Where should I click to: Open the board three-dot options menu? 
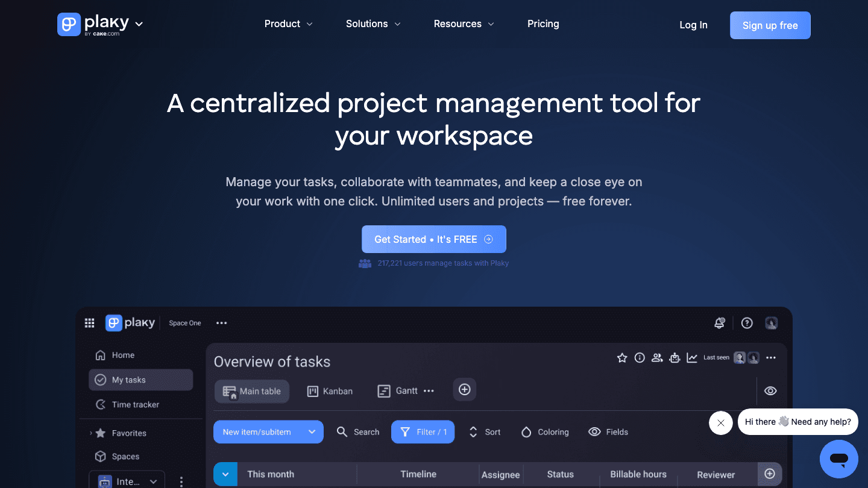(x=771, y=358)
